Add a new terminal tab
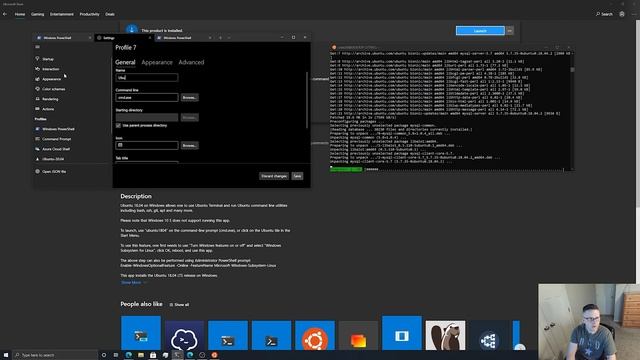Viewport: 640px width, 360px height. pyautogui.click(x=220, y=38)
